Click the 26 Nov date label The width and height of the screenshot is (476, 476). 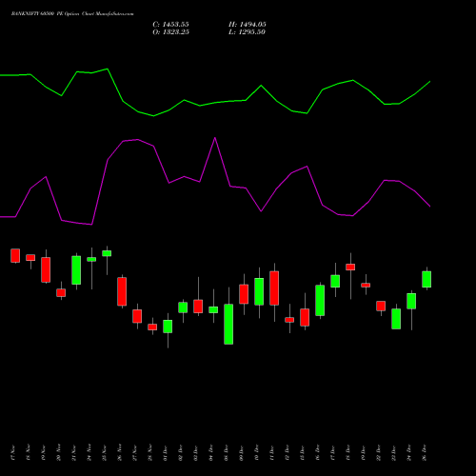(x=120, y=453)
